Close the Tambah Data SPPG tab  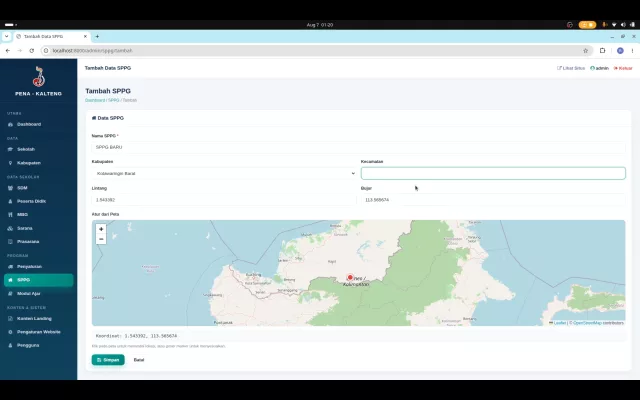click(85, 36)
